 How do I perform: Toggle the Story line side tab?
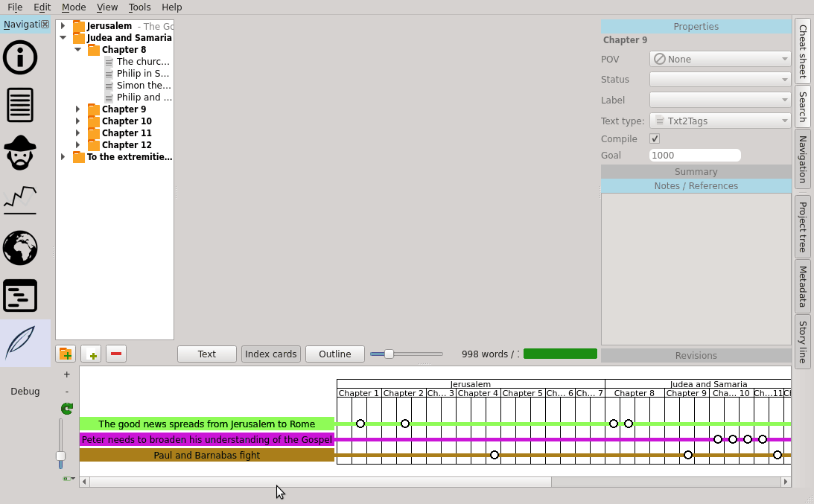click(803, 342)
